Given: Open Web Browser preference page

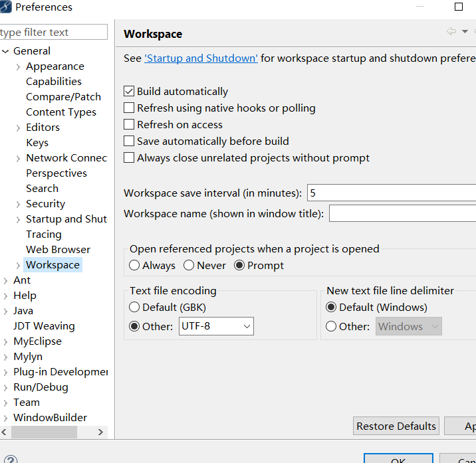Looking at the screenshot, I should pos(58,249).
